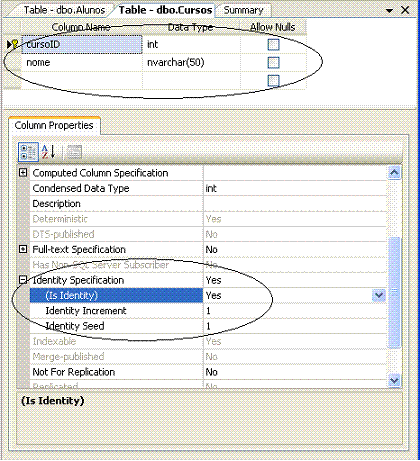Open the Summary tab
The width and height of the screenshot is (420, 461).
click(243, 10)
